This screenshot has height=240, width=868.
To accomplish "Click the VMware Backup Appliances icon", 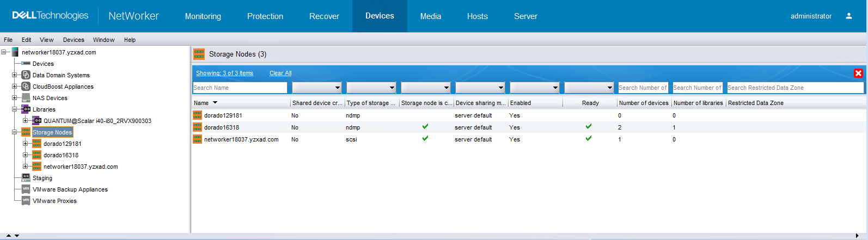I will [26, 189].
